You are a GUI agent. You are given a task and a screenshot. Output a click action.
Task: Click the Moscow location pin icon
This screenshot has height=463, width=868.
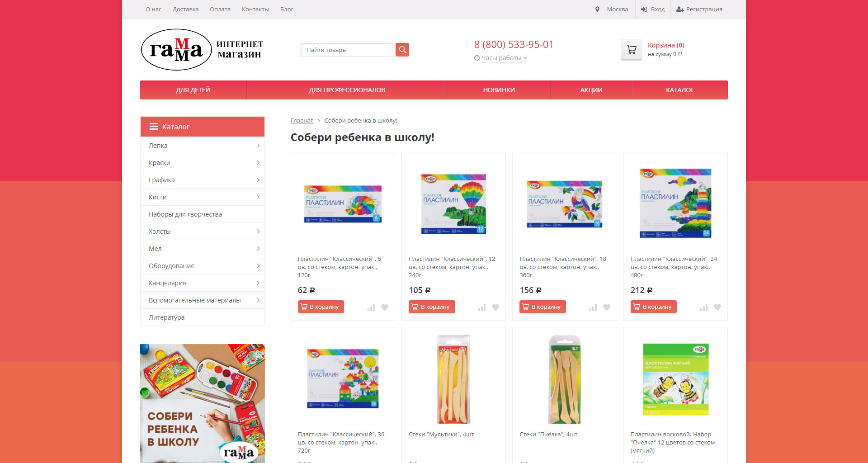click(597, 9)
